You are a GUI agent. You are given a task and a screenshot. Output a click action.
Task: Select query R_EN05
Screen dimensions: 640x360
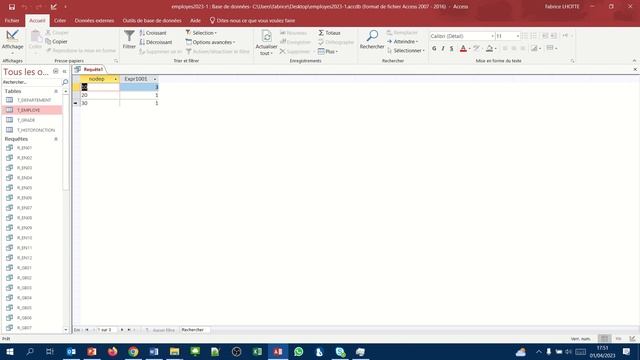[x=24, y=188]
